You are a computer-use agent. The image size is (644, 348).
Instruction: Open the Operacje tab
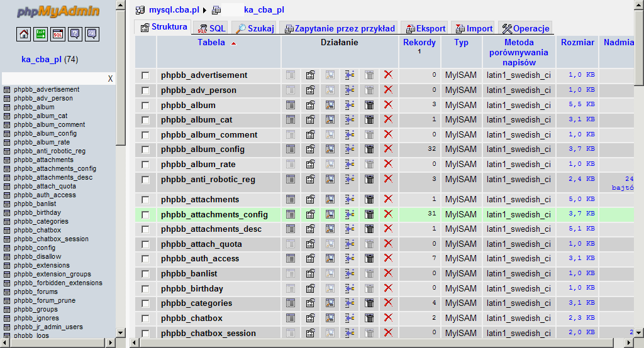526,28
